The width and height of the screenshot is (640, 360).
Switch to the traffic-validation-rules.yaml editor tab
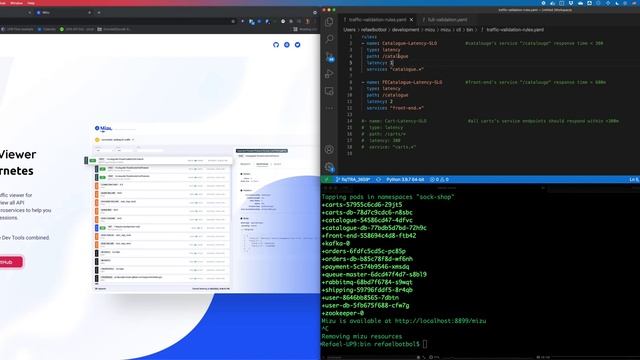pyautogui.click(x=378, y=20)
